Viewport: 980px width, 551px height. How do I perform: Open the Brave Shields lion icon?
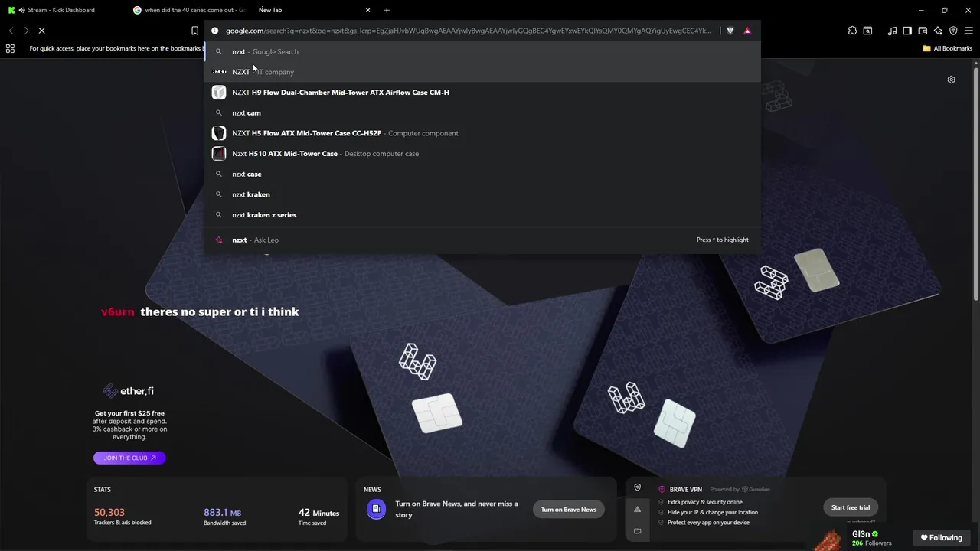[x=730, y=31]
